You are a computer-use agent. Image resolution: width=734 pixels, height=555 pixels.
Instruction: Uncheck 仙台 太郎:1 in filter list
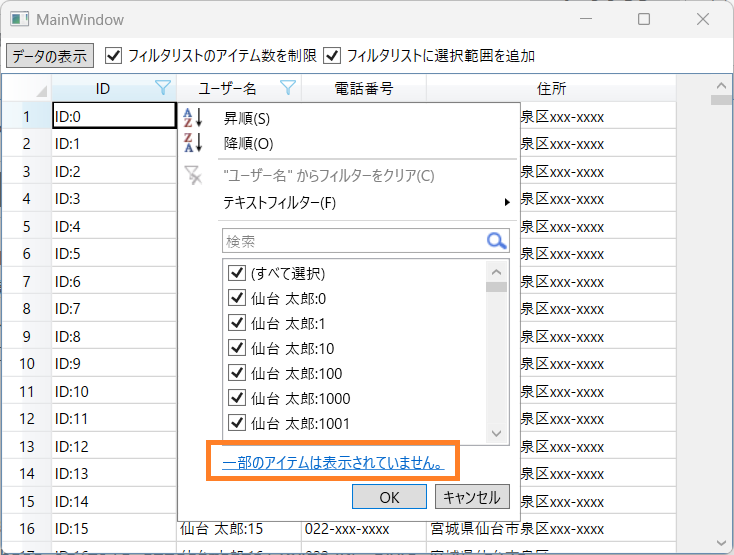tap(236, 323)
